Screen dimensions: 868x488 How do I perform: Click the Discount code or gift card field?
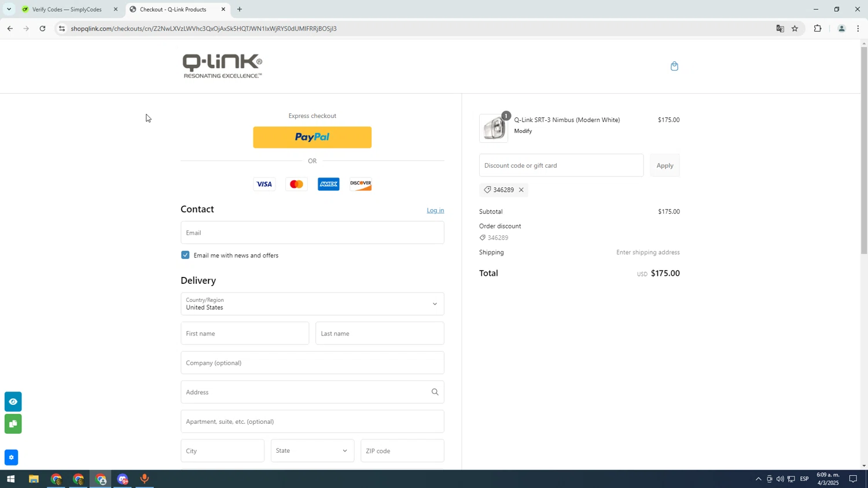561,165
